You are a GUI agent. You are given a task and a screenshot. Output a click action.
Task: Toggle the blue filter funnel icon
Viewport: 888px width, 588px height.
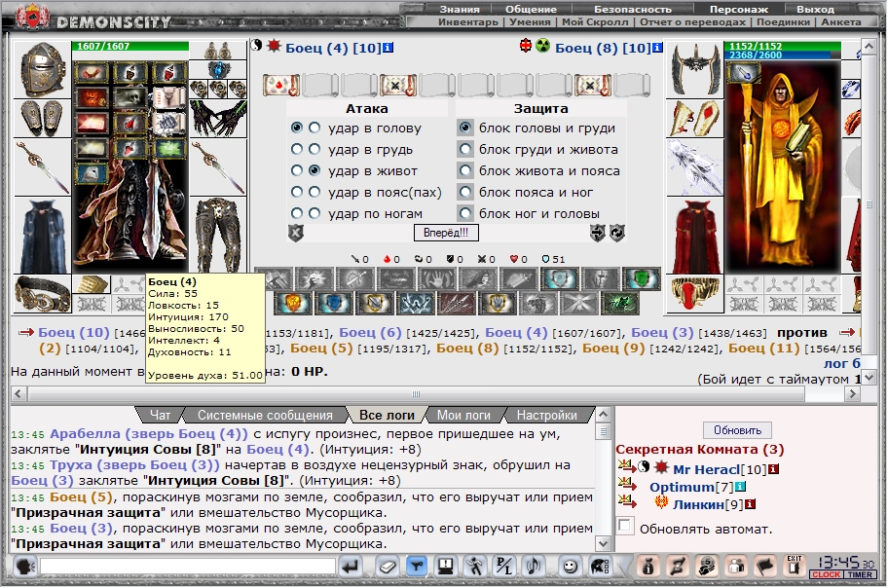pyautogui.click(x=417, y=566)
